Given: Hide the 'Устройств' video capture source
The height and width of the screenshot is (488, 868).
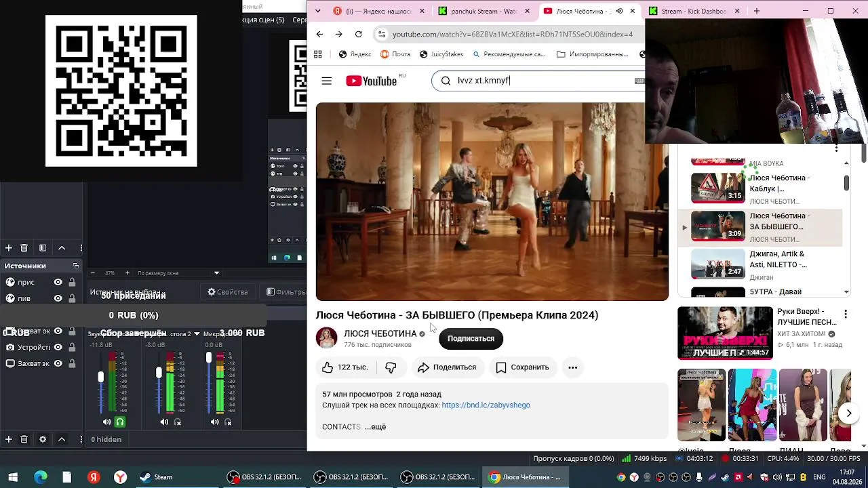Looking at the screenshot, I should click(58, 347).
